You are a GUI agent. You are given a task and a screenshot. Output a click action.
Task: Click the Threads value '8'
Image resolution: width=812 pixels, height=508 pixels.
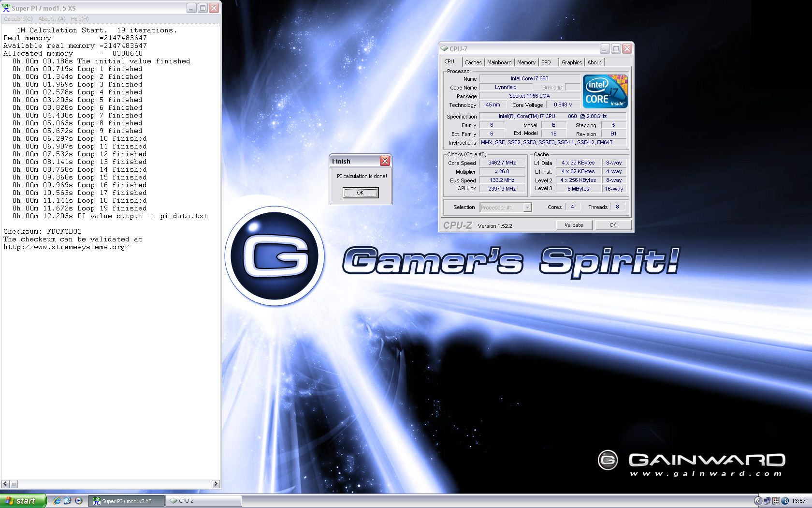[617, 207]
